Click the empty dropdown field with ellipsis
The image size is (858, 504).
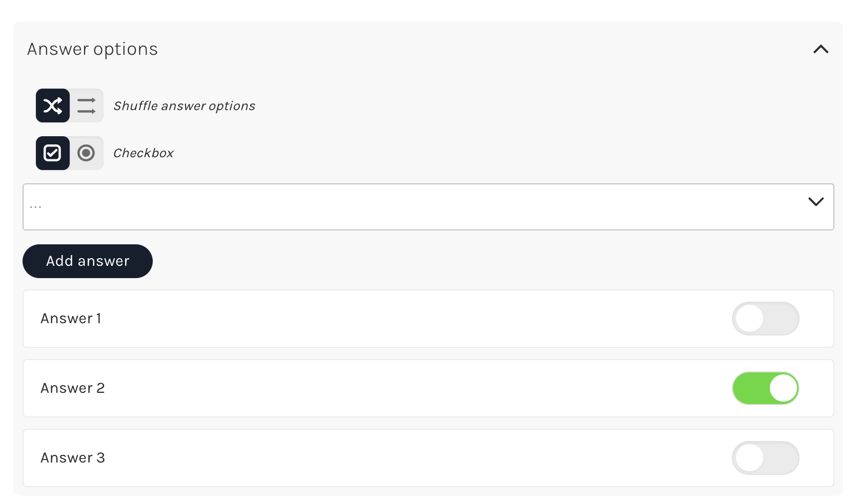point(428,207)
